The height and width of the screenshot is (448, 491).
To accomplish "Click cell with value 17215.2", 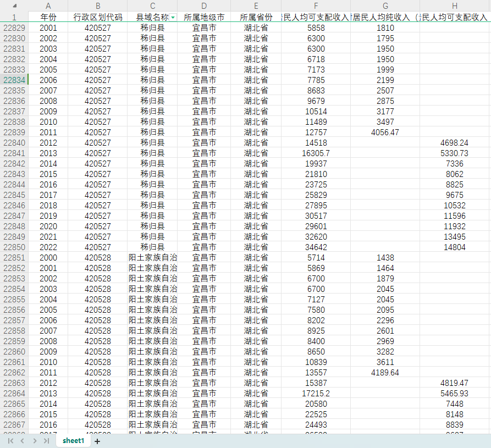I will [x=316, y=394].
